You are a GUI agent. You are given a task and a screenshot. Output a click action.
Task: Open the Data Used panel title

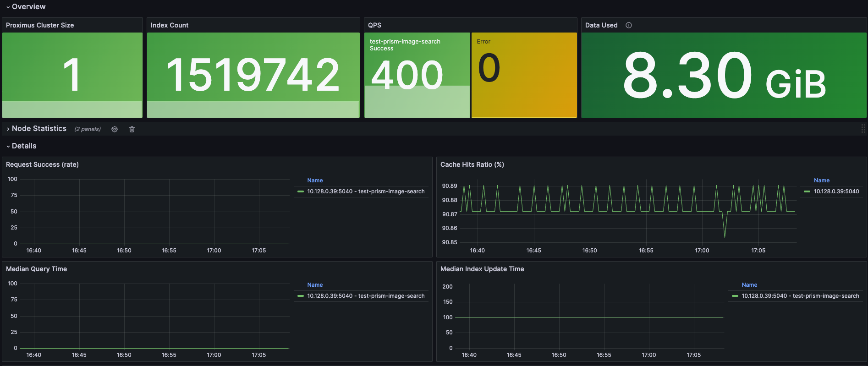click(x=601, y=25)
